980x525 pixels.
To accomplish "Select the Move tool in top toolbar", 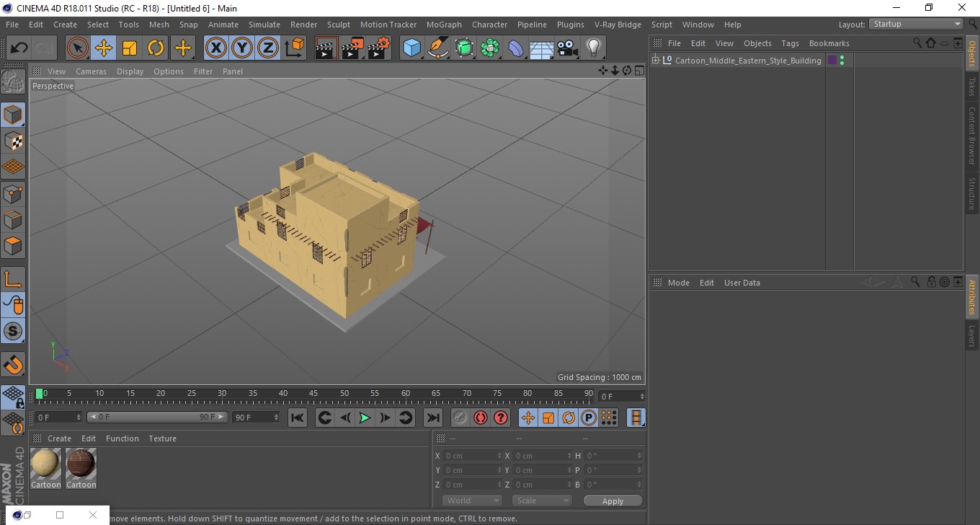I will tap(104, 48).
